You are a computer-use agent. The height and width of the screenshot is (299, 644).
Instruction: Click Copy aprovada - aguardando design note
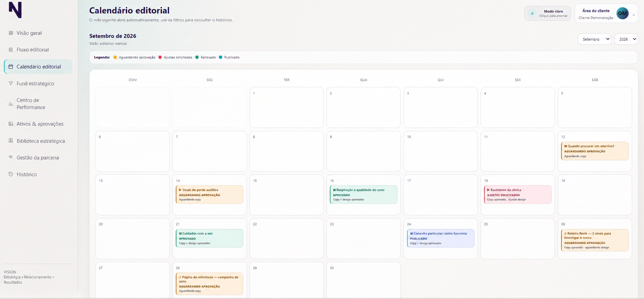(x=586, y=248)
